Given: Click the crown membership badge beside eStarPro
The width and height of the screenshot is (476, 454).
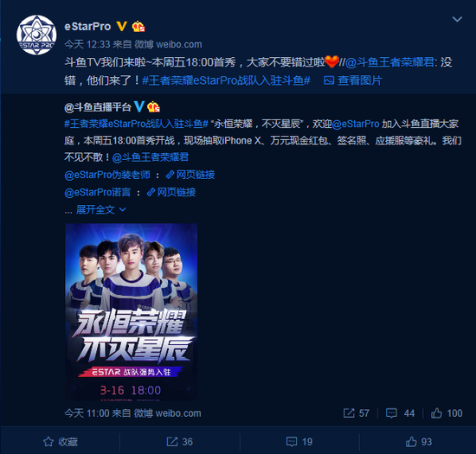Looking at the screenshot, I should coord(138,27).
